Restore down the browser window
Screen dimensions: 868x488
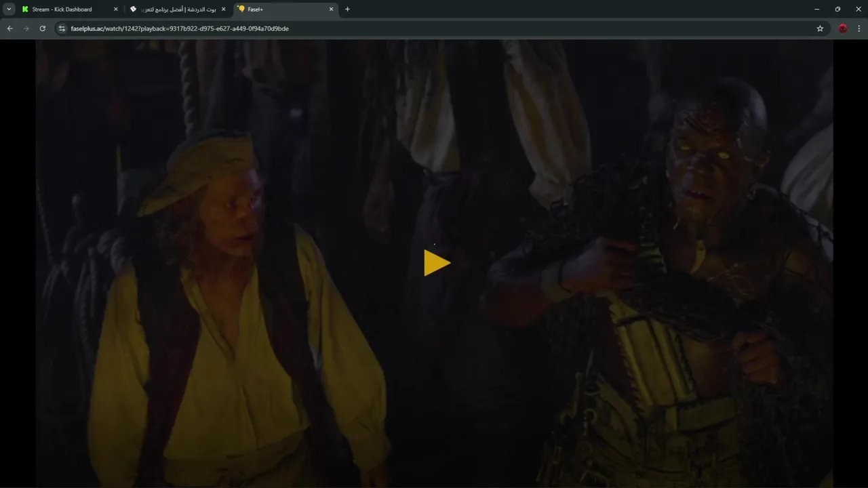pos(837,9)
